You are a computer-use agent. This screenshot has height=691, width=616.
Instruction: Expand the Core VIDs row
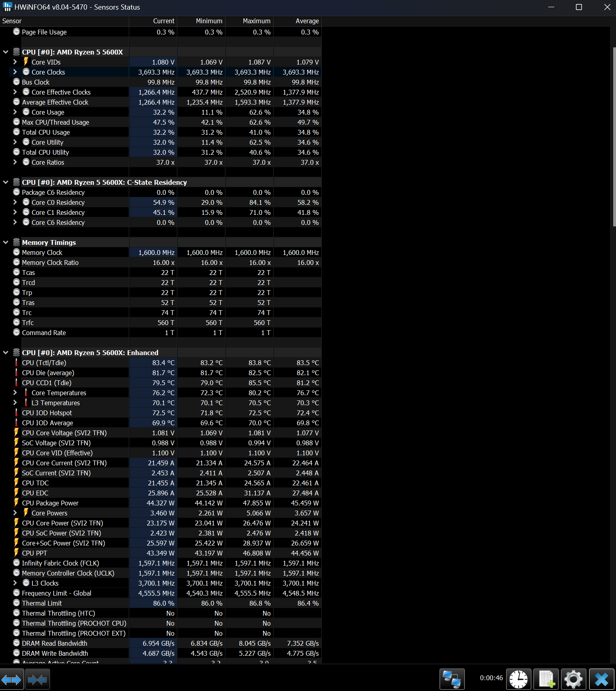pos(15,62)
